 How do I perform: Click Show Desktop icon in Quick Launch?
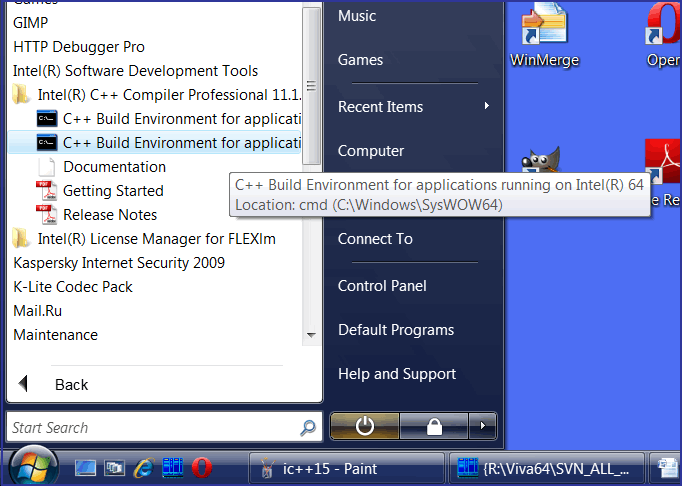coord(85,467)
